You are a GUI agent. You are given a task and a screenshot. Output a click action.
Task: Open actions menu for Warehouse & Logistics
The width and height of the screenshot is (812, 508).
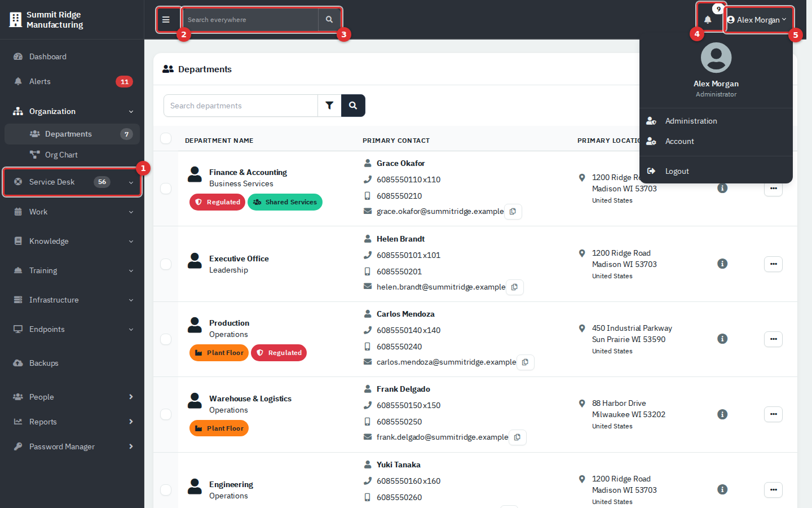tap(773, 414)
